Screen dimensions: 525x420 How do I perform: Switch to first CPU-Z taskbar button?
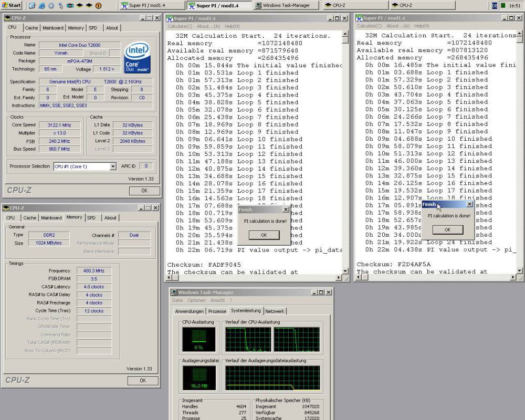(355, 5)
